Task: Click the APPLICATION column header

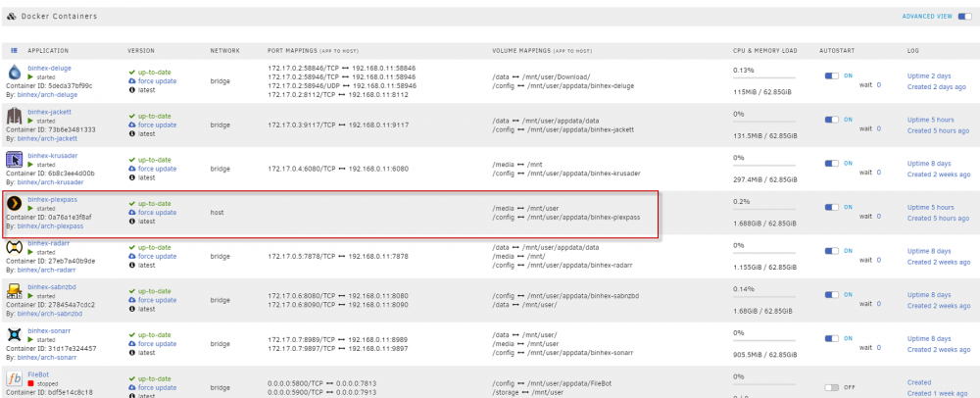Action: (x=48, y=51)
